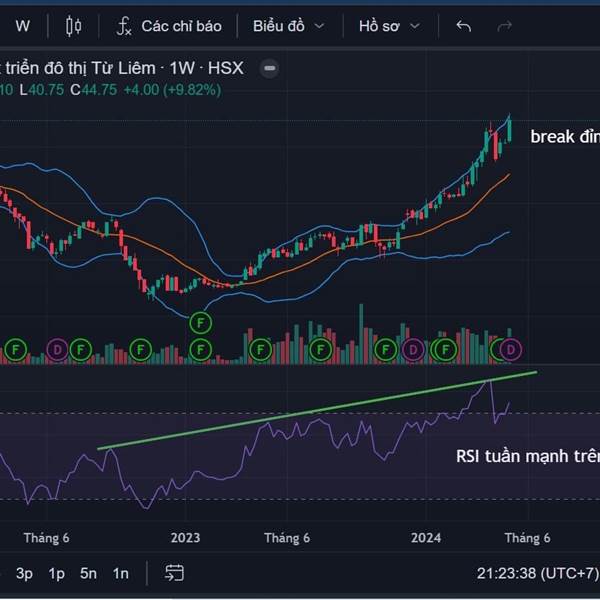
Task: Click the close value C44.75
Action: (93, 90)
